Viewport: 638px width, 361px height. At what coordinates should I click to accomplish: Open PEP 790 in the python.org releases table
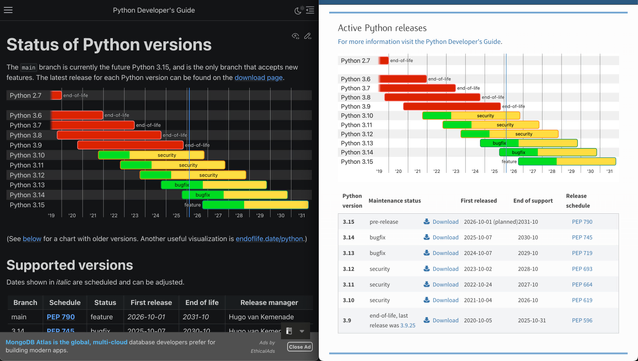click(582, 222)
